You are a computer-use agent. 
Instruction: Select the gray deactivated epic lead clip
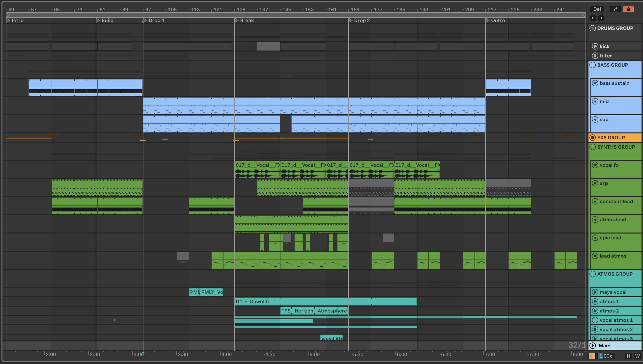[x=388, y=238]
